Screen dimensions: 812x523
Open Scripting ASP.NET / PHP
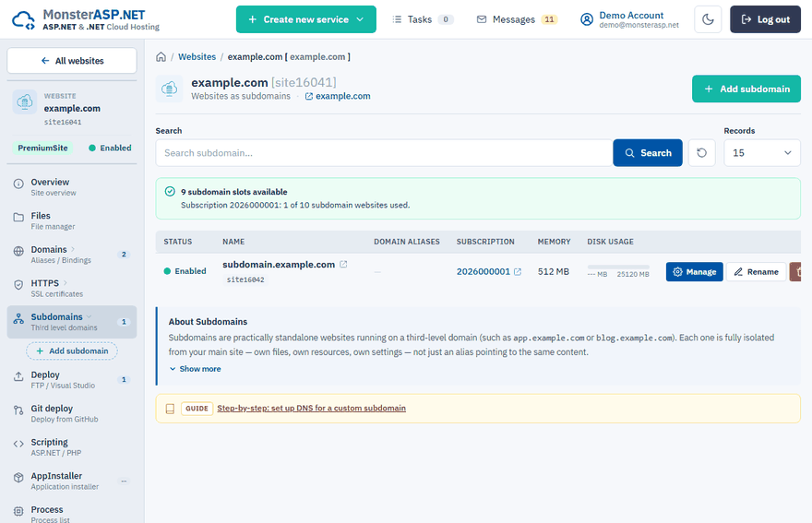[x=72, y=446]
